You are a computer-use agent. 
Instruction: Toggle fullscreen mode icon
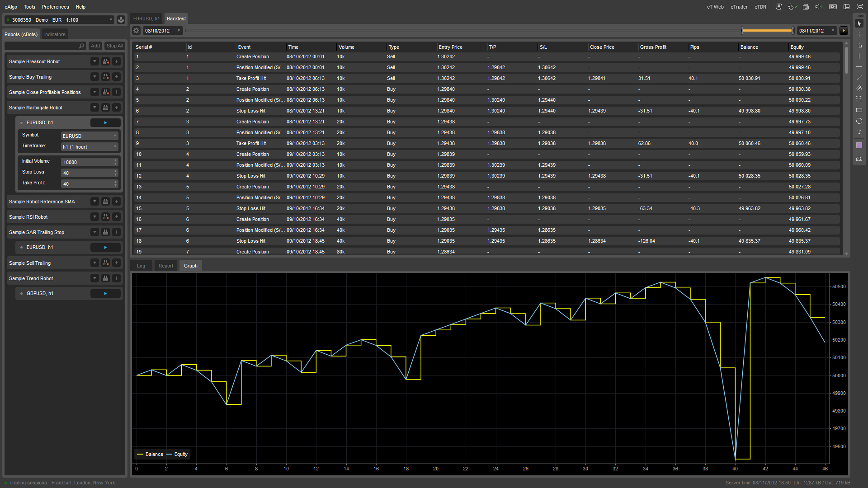[x=859, y=7]
